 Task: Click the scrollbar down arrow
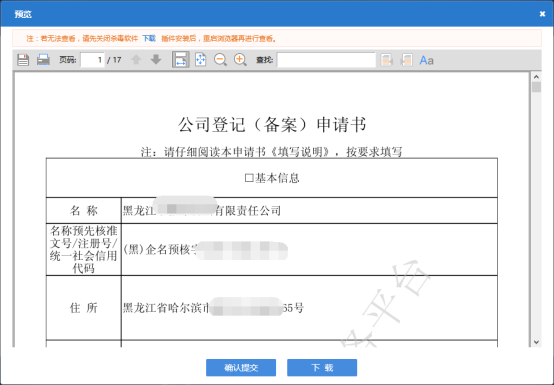tap(536, 342)
